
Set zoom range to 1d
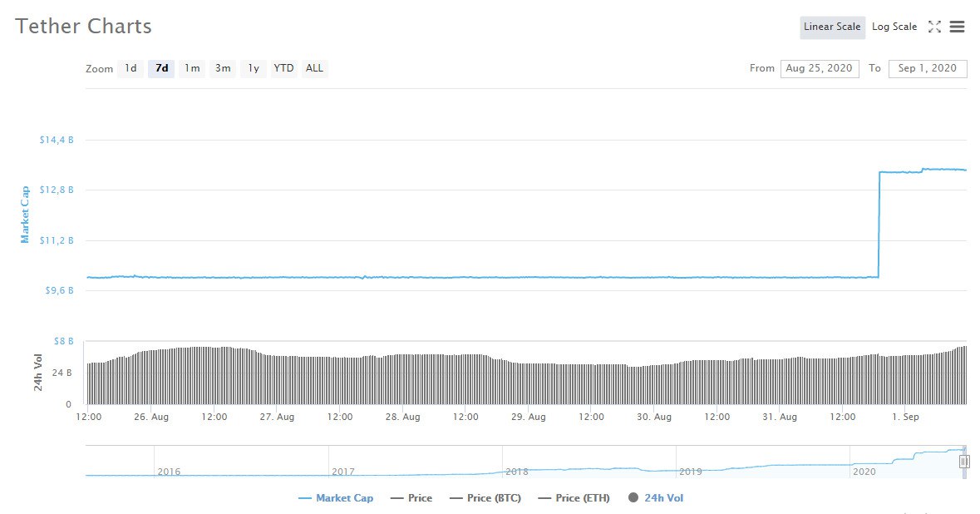(131, 68)
